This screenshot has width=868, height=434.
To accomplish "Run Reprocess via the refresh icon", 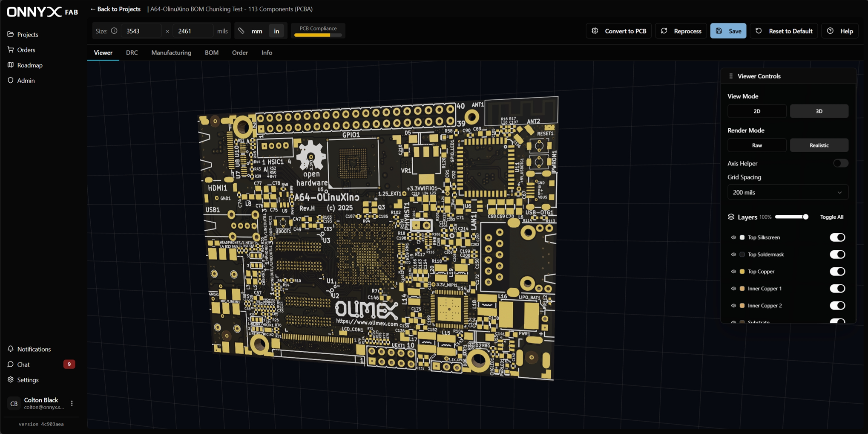I will click(x=664, y=31).
